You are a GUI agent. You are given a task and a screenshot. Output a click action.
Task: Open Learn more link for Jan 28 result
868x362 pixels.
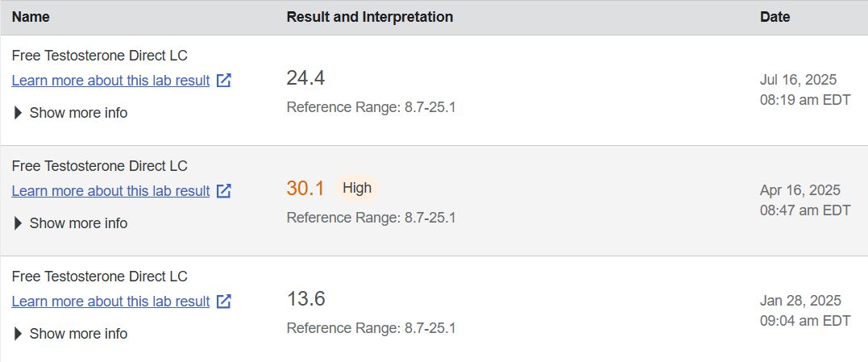[x=110, y=302]
